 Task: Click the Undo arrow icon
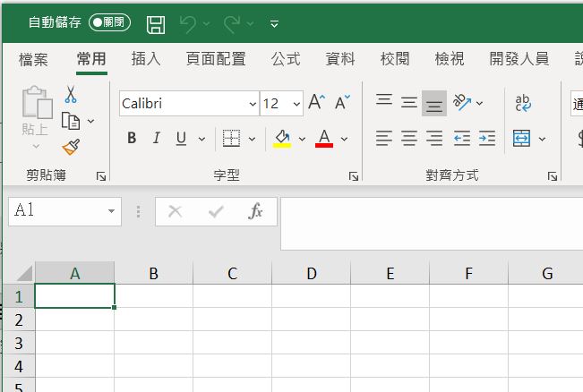(x=188, y=24)
